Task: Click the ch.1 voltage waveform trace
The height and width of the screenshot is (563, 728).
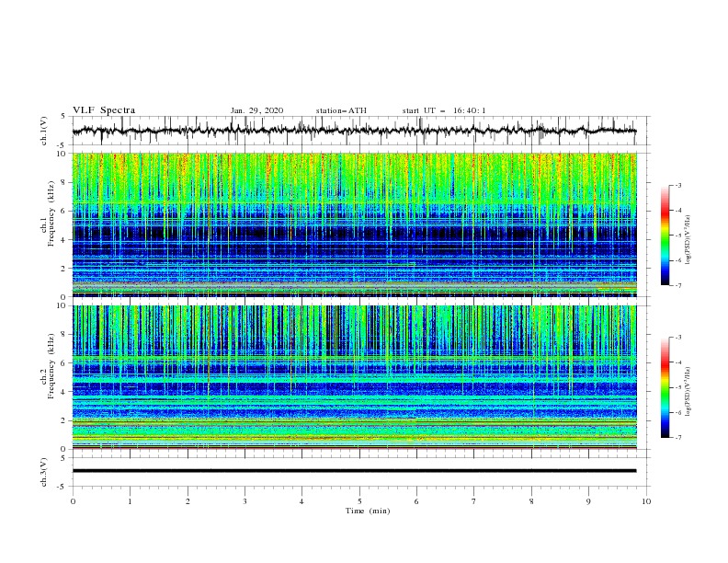Action: [x=354, y=131]
